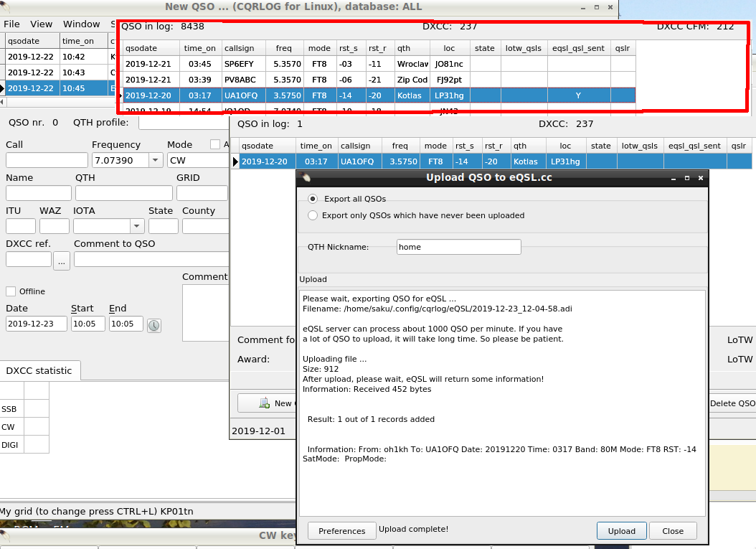Open the View menu
Image resolution: width=756 pixels, height=549 pixels.
(41, 24)
